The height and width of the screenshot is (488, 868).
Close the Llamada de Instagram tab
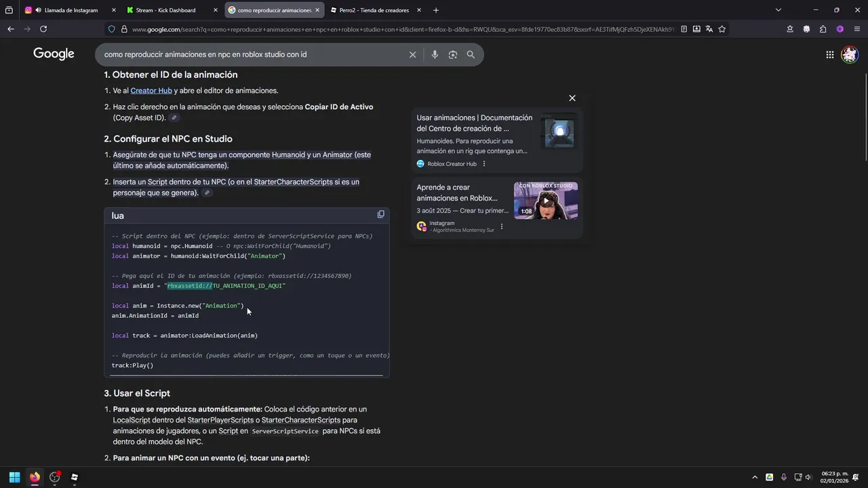tap(113, 10)
